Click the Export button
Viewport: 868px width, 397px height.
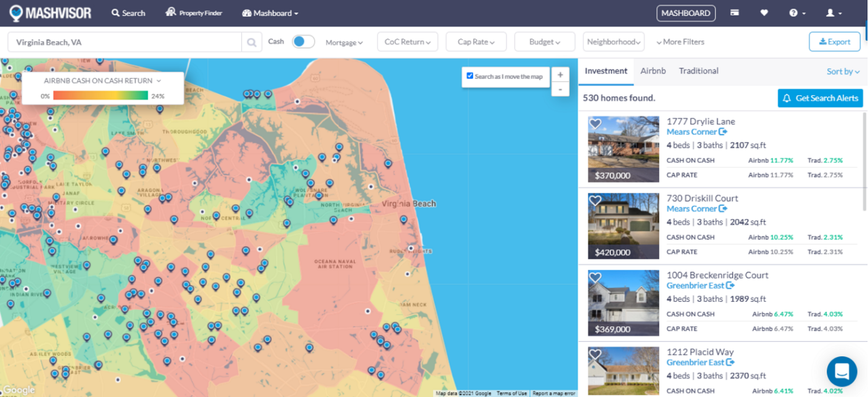point(834,42)
